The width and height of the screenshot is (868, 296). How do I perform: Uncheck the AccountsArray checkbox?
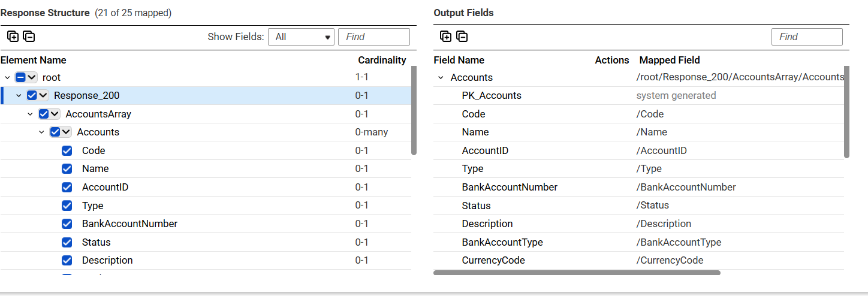pyautogui.click(x=44, y=114)
